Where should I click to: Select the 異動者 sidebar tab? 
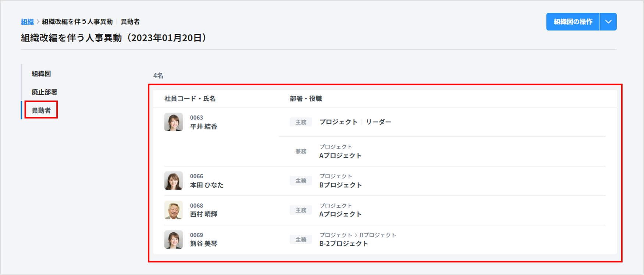pyautogui.click(x=41, y=110)
